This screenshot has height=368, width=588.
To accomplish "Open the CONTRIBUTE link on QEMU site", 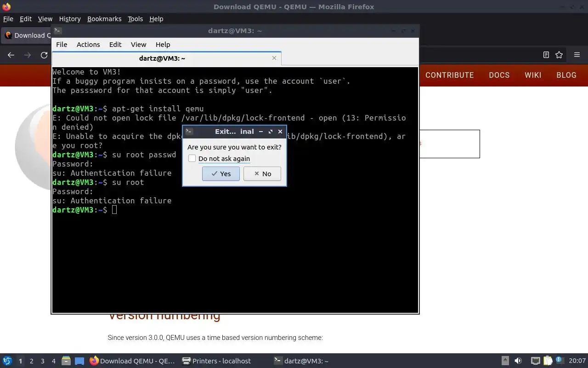I will click(450, 75).
